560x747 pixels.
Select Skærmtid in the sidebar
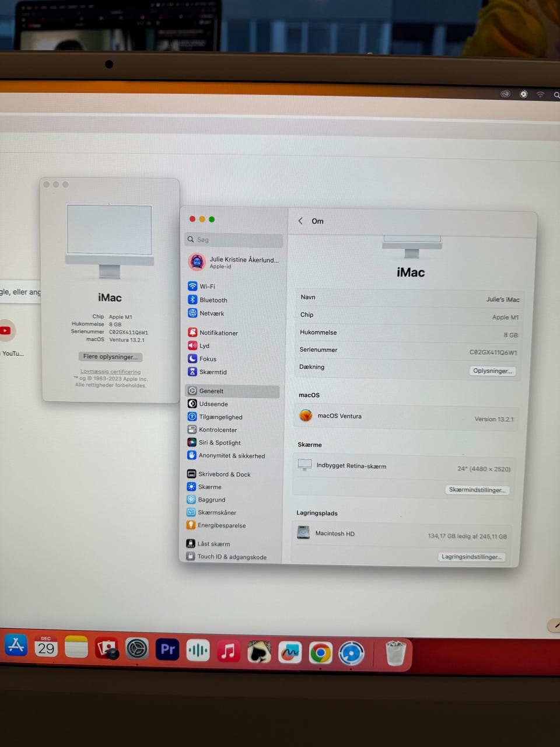(x=208, y=372)
